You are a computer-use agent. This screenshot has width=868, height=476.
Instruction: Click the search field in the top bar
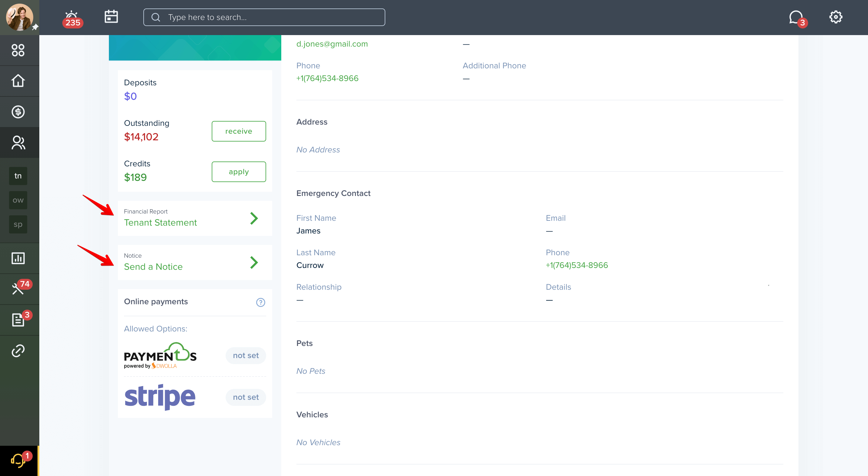tap(264, 17)
